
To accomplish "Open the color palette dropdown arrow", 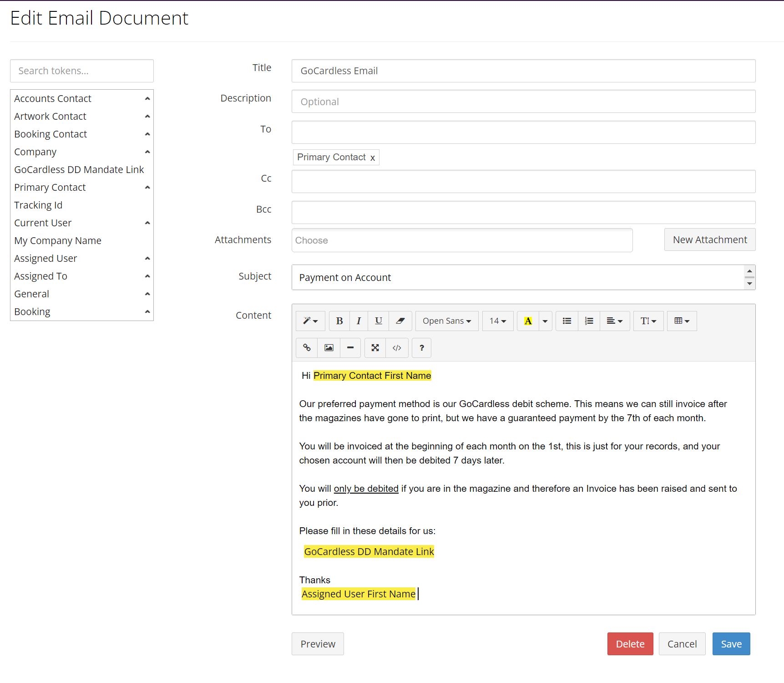I will point(545,321).
